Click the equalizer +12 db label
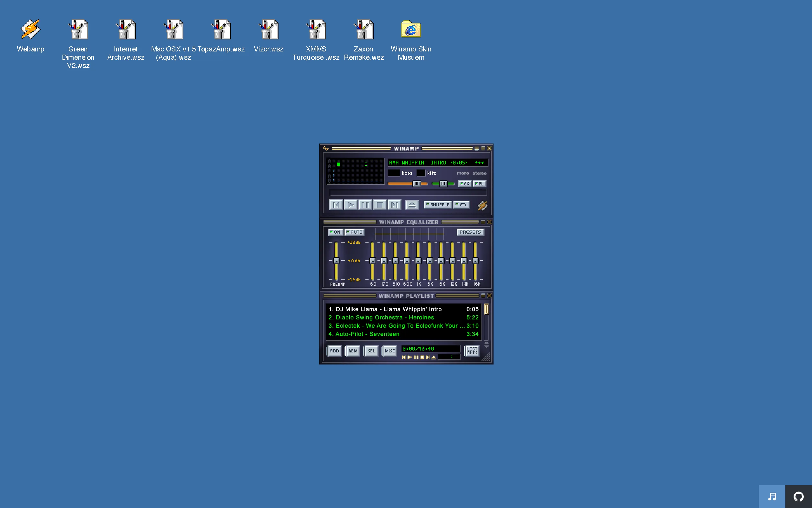 354,242
